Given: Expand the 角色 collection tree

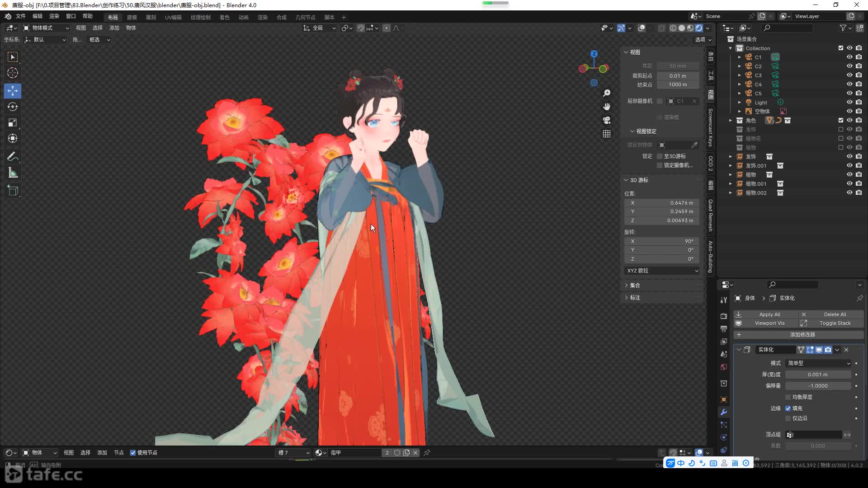Looking at the screenshot, I should coord(730,120).
